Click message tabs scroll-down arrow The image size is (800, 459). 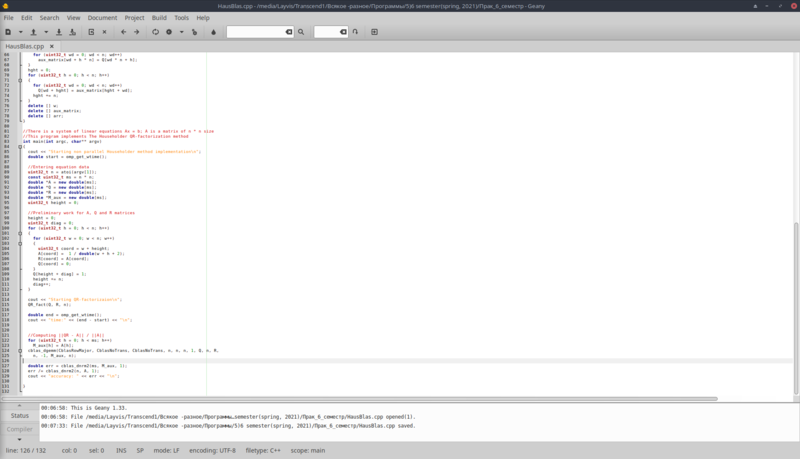[x=19, y=439]
